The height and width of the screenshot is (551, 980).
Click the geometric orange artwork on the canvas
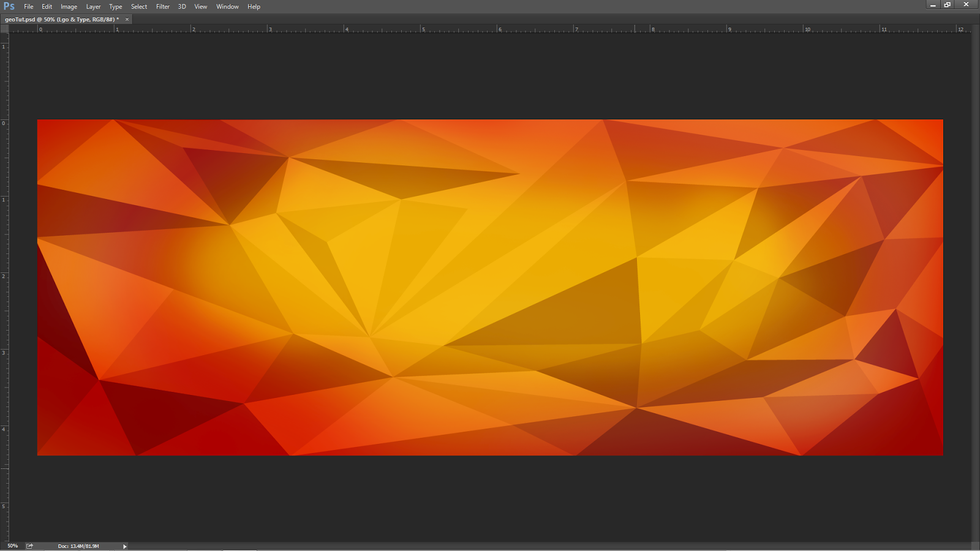[490, 288]
